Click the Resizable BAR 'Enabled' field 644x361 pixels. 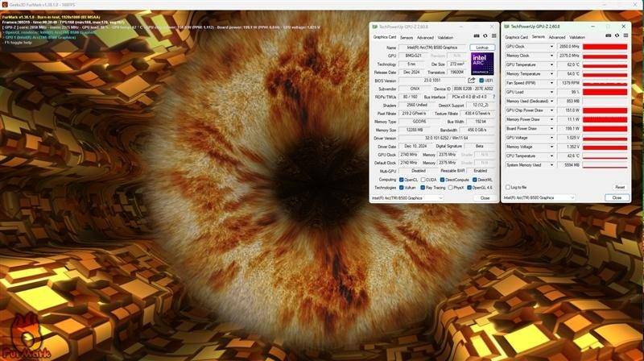click(x=480, y=171)
